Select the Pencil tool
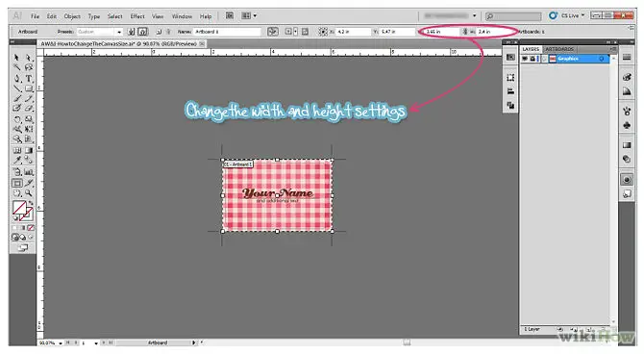Image resolution: width=644 pixels, height=354 pixels. pyautogui.click(x=28, y=99)
